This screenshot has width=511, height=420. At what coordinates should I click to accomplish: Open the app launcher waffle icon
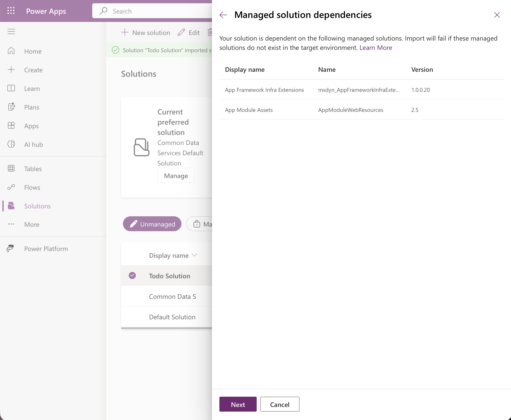click(11, 11)
